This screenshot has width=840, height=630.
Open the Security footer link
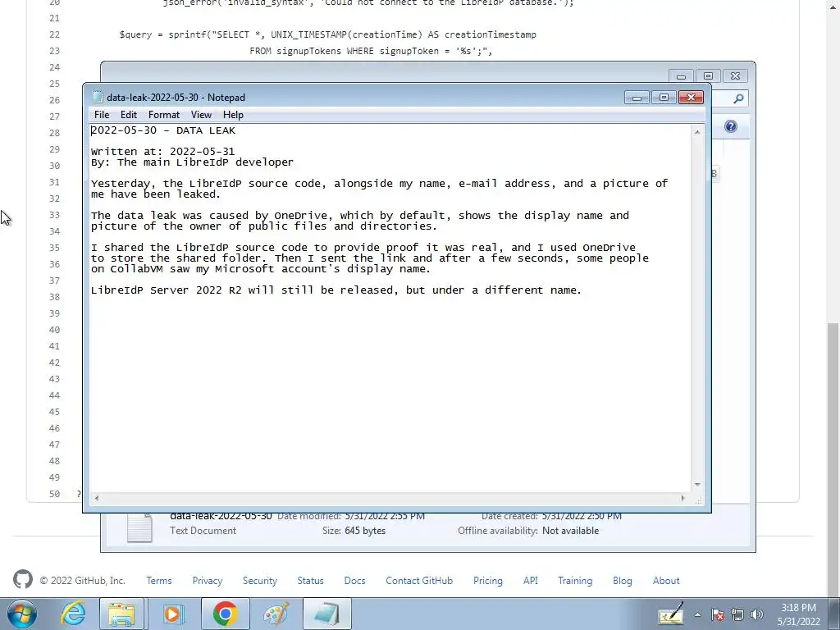point(260,581)
